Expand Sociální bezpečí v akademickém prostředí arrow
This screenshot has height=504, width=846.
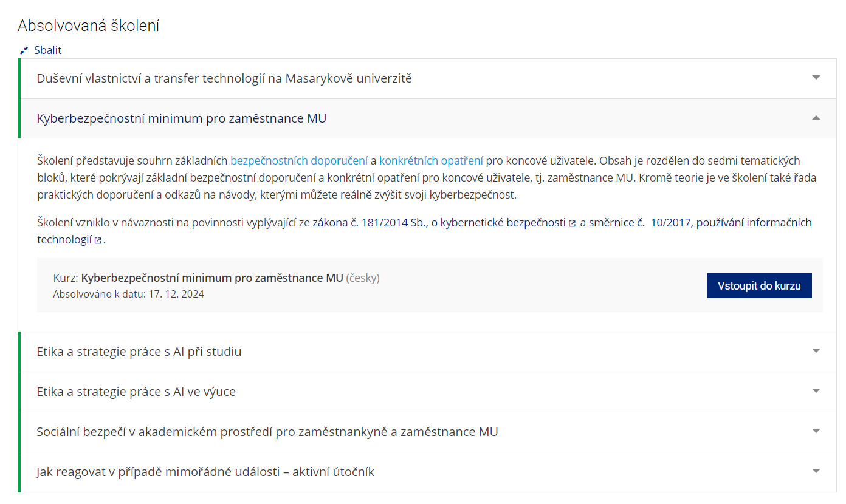click(816, 431)
